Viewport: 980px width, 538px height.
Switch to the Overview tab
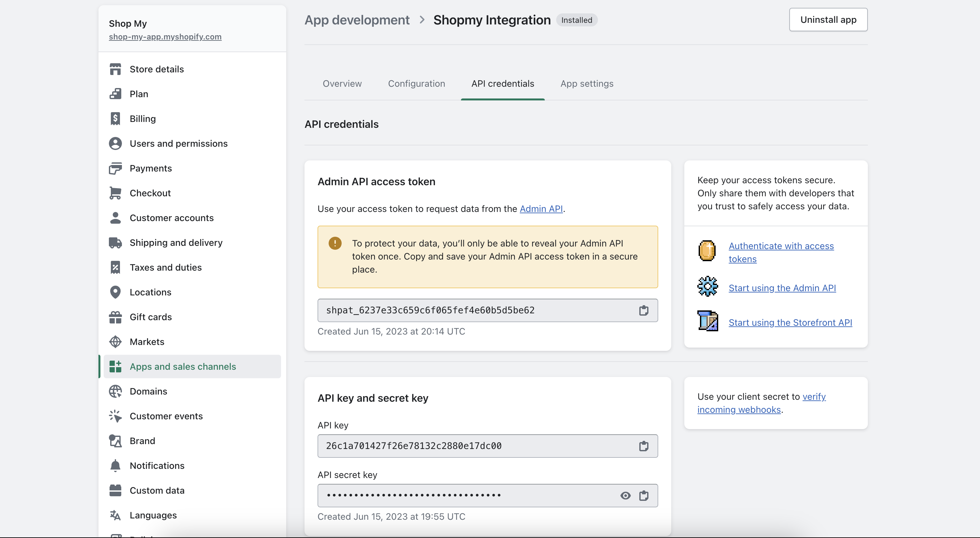[342, 83]
